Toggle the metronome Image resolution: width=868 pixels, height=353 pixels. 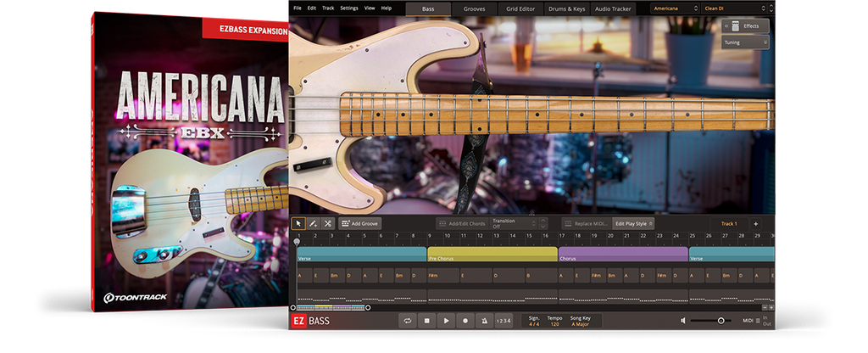pyautogui.click(x=484, y=320)
